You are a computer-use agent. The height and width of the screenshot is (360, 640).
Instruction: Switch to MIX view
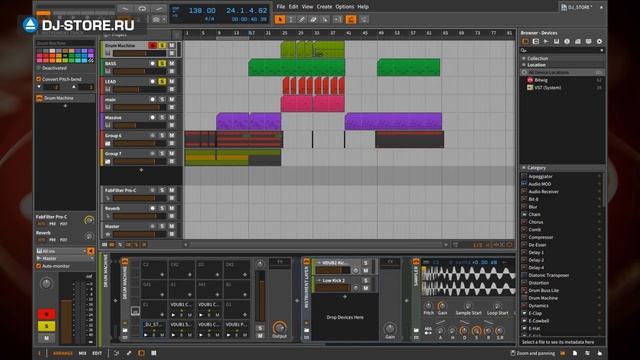82,353
